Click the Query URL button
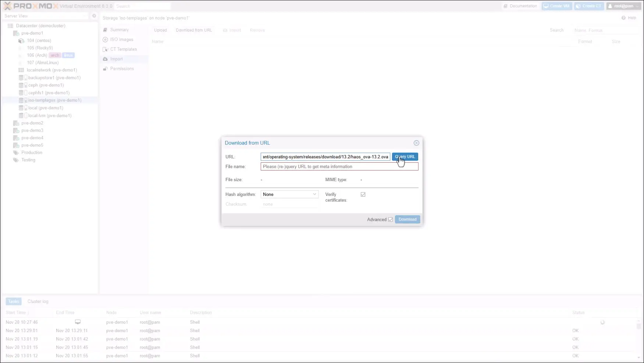Viewport: 644px width, 363px height. point(405,157)
